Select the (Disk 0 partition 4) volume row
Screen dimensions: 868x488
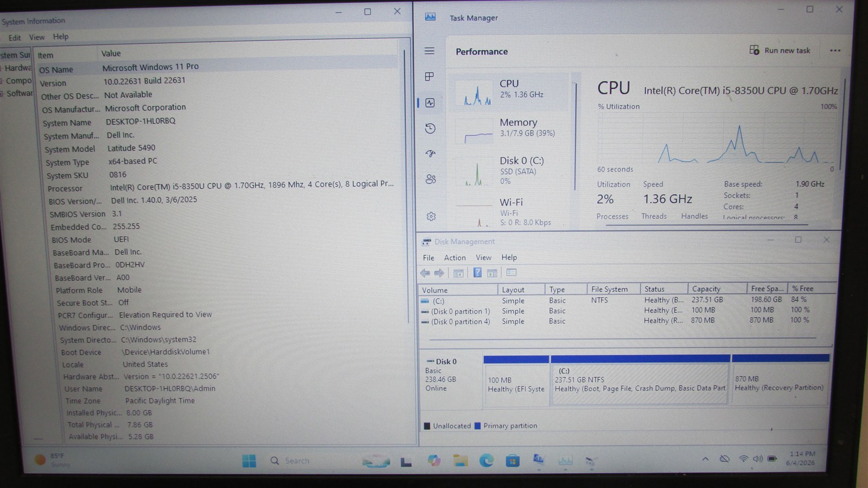pyautogui.click(x=627, y=321)
